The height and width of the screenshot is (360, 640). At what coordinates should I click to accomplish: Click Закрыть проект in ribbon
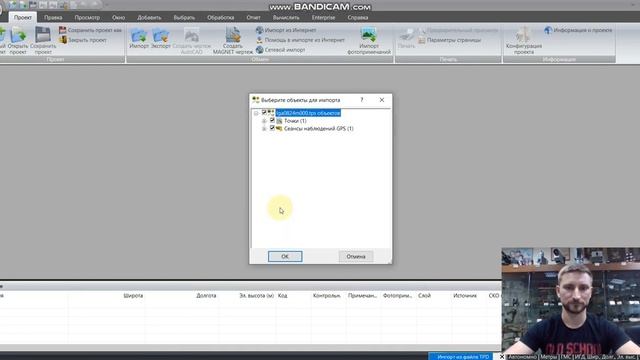click(83, 40)
